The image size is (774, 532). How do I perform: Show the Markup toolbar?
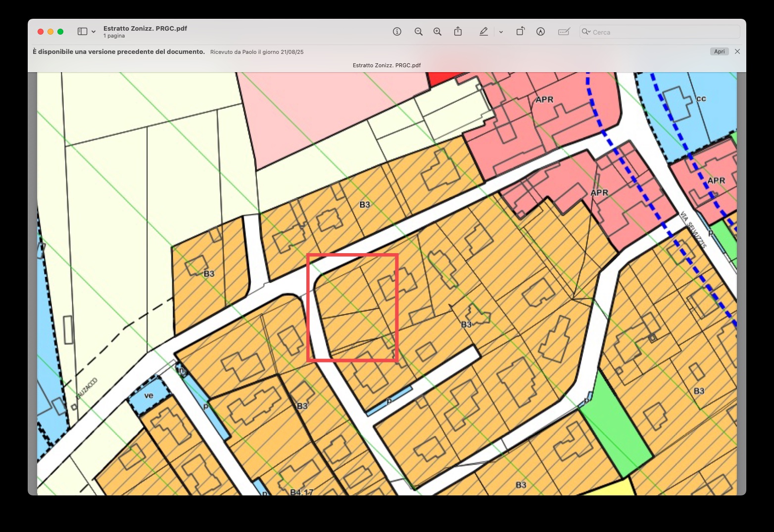click(540, 32)
